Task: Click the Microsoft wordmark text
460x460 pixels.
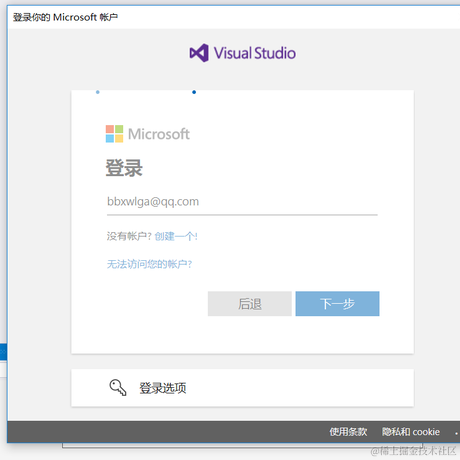Action: [x=159, y=134]
